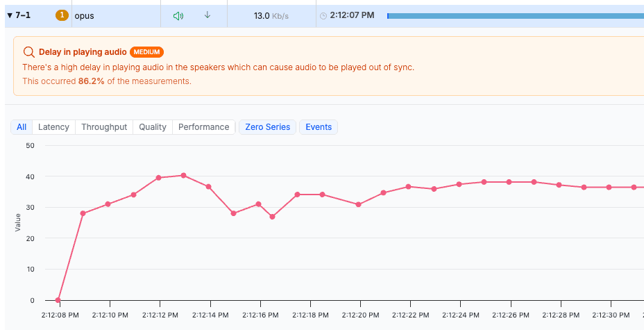The image size is (644, 330).
Task: Click the MEDIUM severity badge
Action: click(146, 52)
